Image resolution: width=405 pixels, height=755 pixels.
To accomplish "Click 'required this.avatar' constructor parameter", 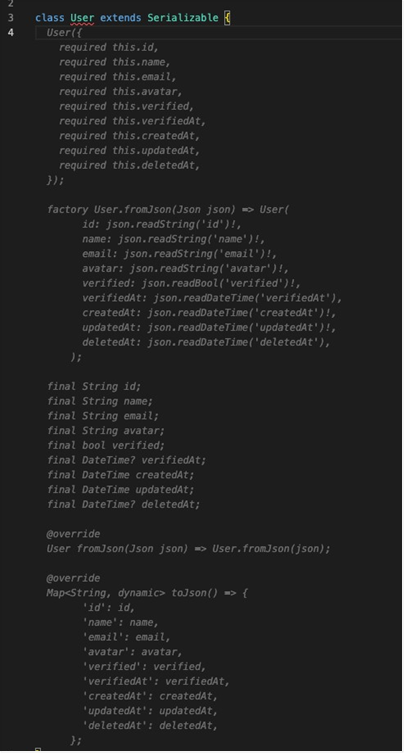I will pyautogui.click(x=120, y=91).
